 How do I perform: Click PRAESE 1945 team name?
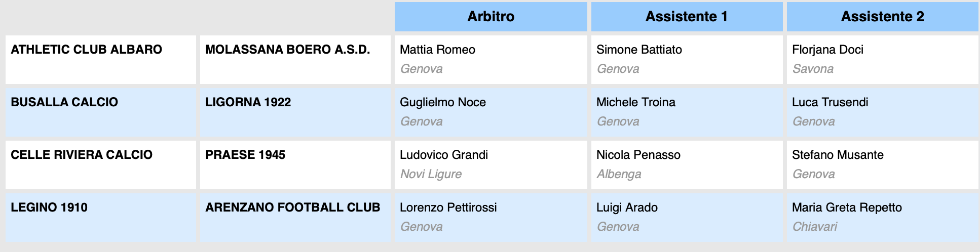(x=245, y=155)
